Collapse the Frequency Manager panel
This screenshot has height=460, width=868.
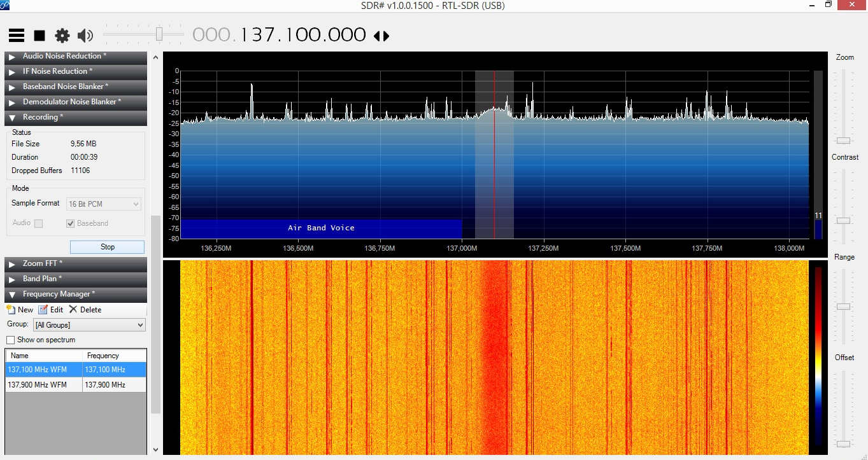pyautogui.click(x=76, y=294)
